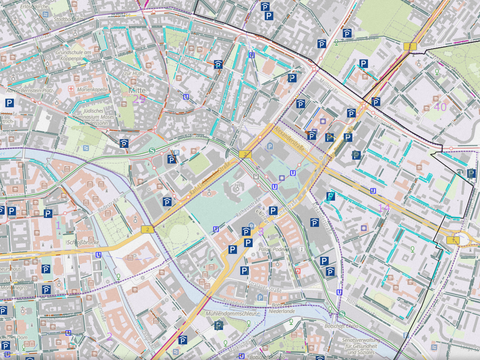The image size is (480, 360).
Task: Click the purple zone number 14
Action: [x=384, y=208]
